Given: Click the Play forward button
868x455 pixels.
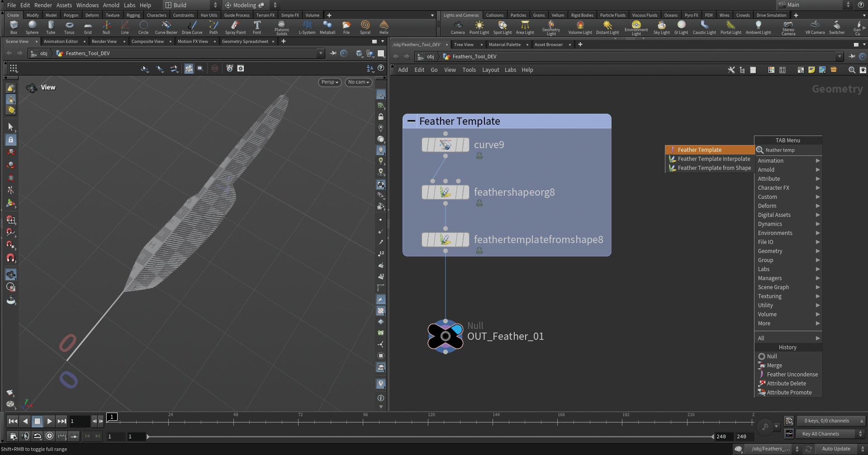Looking at the screenshot, I should [x=49, y=421].
